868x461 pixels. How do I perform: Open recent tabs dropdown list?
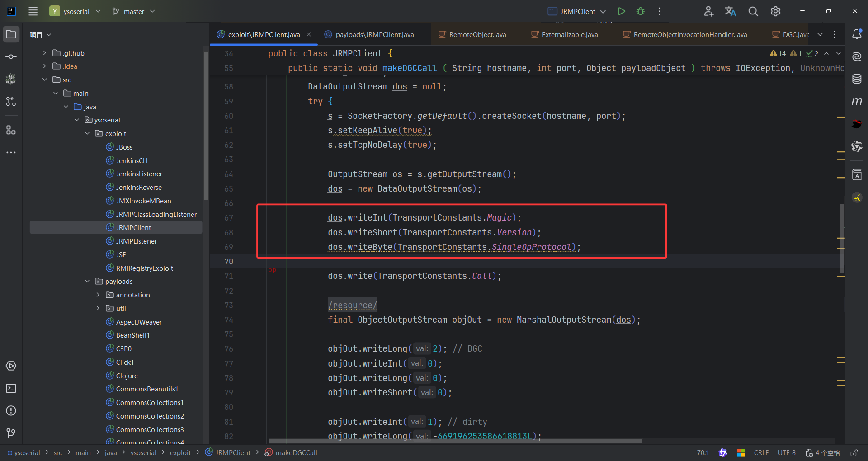coord(820,34)
